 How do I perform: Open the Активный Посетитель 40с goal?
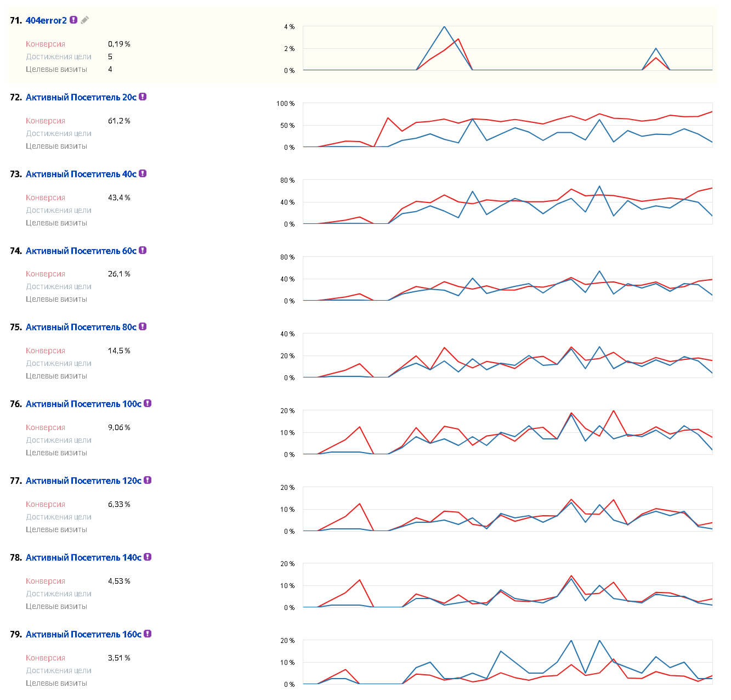click(x=81, y=174)
